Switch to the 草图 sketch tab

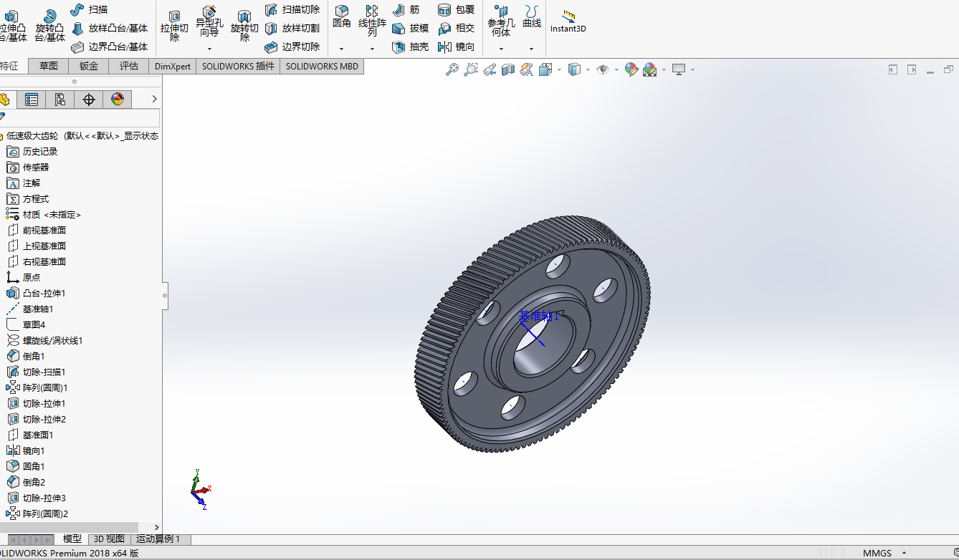49,66
